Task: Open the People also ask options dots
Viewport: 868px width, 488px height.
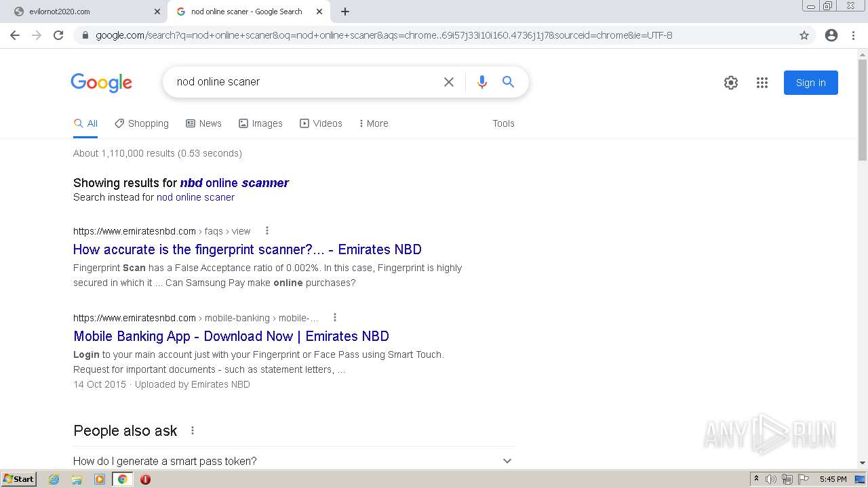Action: tap(193, 430)
